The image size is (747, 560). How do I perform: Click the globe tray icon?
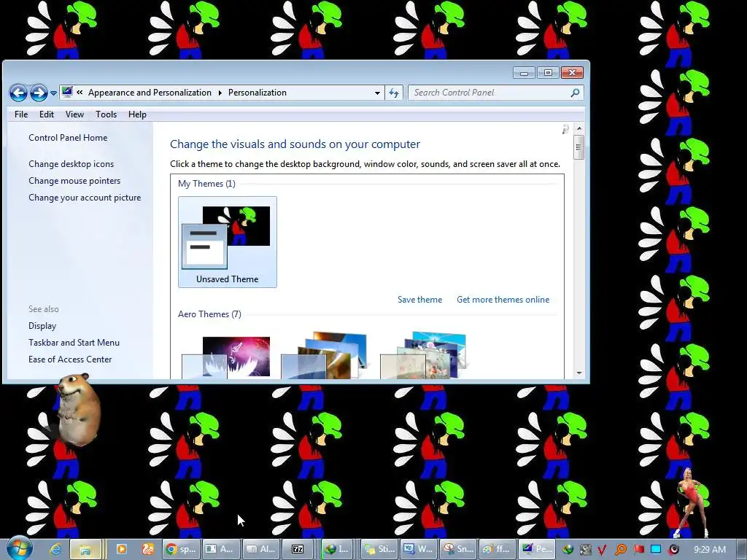(x=568, y=550)
